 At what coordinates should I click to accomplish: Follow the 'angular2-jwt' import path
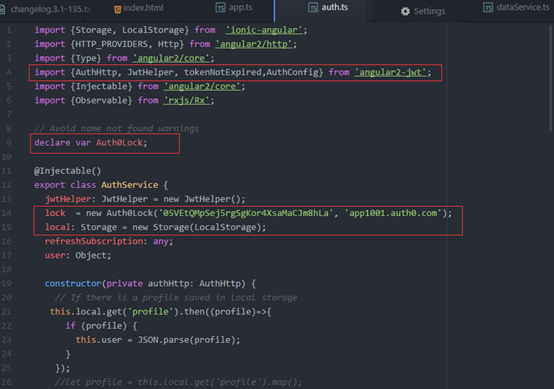click(390, 72)
